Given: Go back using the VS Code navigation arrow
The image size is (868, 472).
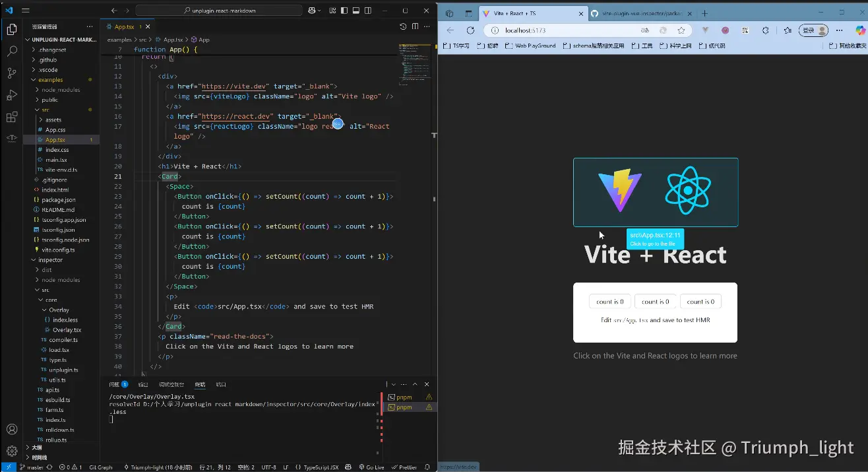Looking at the screenshot, I should coord(114,11).
